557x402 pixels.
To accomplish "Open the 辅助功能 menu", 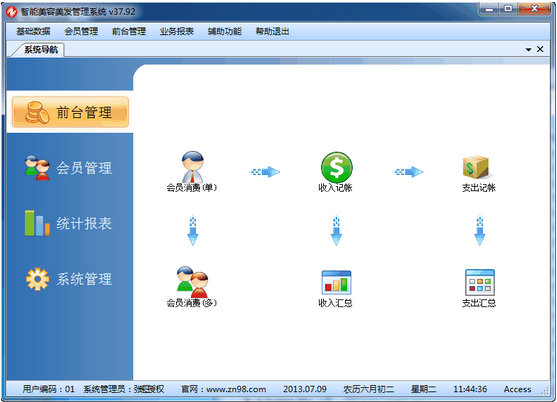I will (225, 31).
